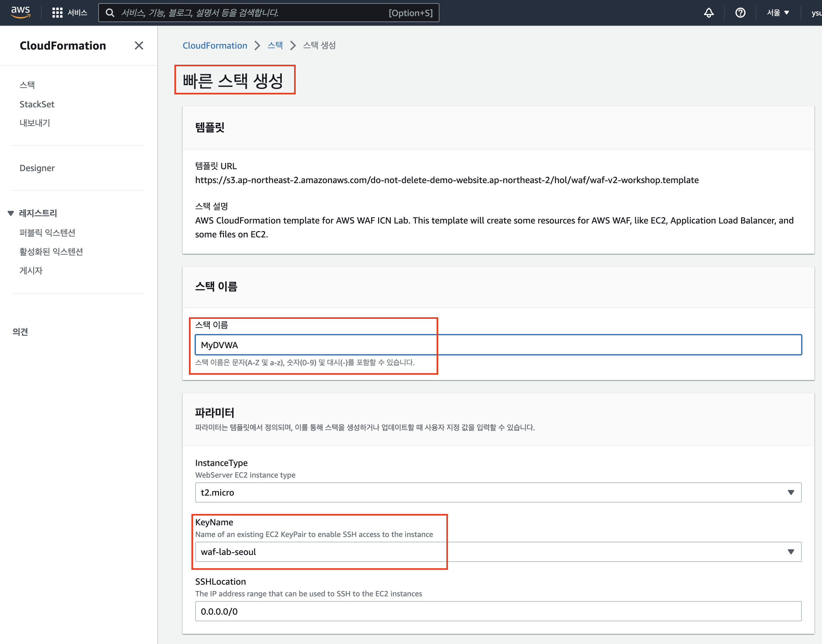Screen dimensions: 822x644
Task: Click the SSHLocation field with 0.0.0.0/0
Action: [x=498, y=611]
